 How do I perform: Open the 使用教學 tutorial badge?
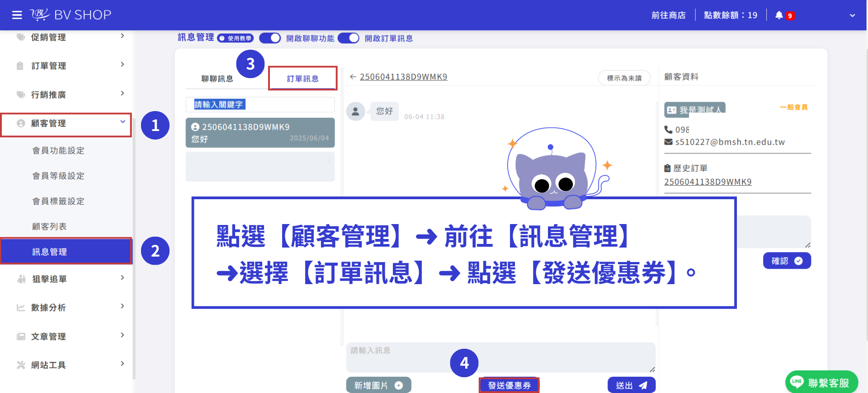[x=236, y=38]
